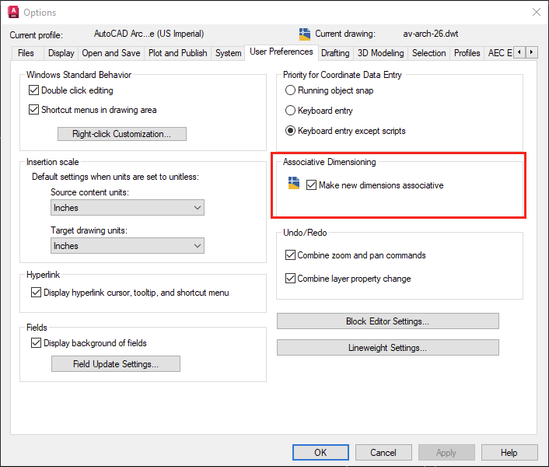549x467 pixels.
Task: Open the Source content units dropdown
Action: click(x=127, y=208)
